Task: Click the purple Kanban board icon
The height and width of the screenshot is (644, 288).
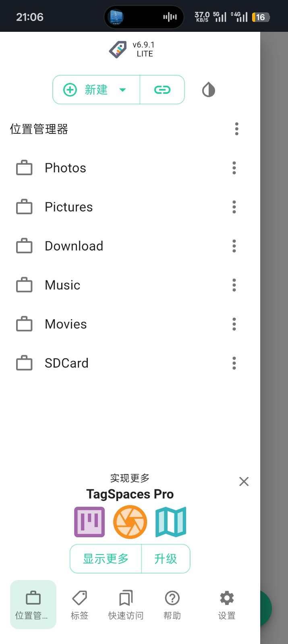Action: (89, 522)
